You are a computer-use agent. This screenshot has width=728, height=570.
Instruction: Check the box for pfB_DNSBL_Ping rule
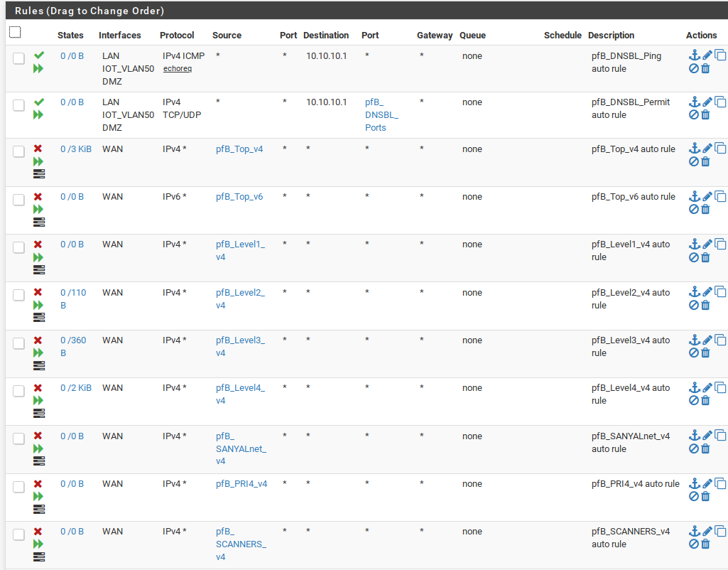coord(18,59)
